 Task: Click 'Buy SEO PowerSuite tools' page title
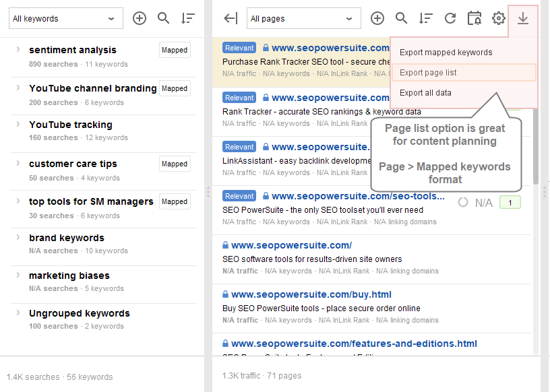tap(322, 308)
